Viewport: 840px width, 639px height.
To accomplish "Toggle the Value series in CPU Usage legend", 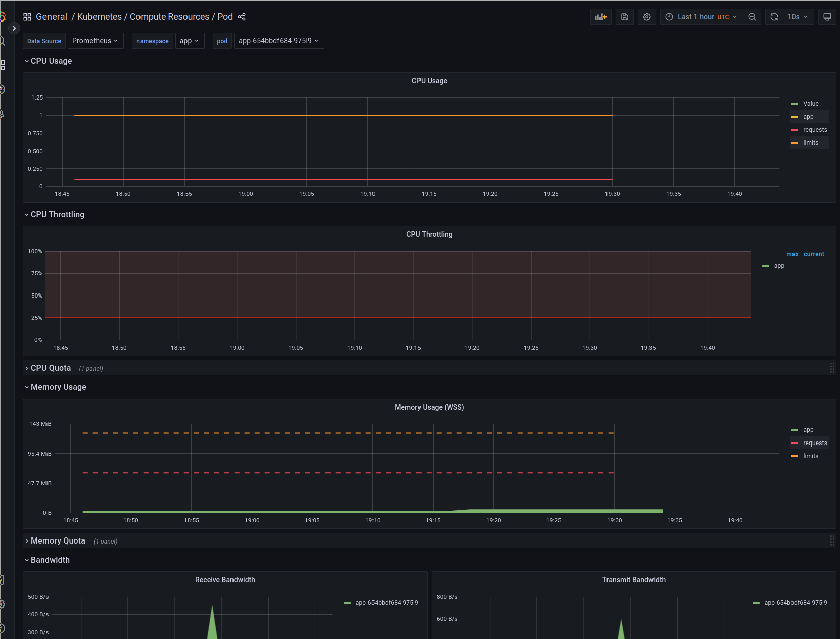I will pyautogui.click(x=811, y=104).
